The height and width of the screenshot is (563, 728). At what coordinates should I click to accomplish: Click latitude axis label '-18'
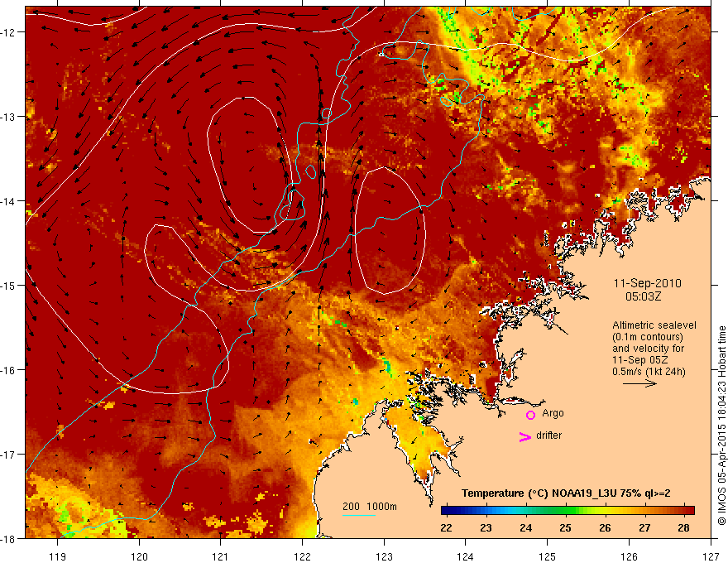pos(8,538)
